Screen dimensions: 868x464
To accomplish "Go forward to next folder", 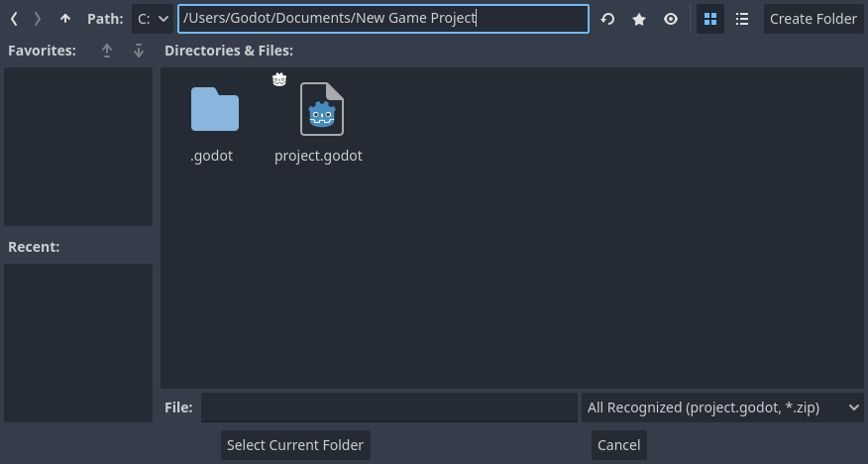I will (x=38, y=19).
